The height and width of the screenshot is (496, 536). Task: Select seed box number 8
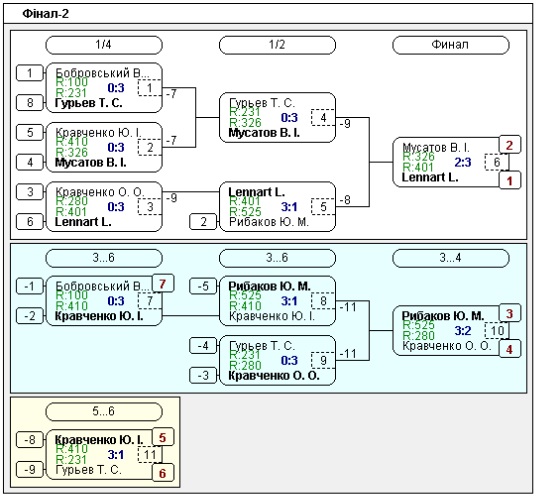pyautogui.click(x=30, y=103)
